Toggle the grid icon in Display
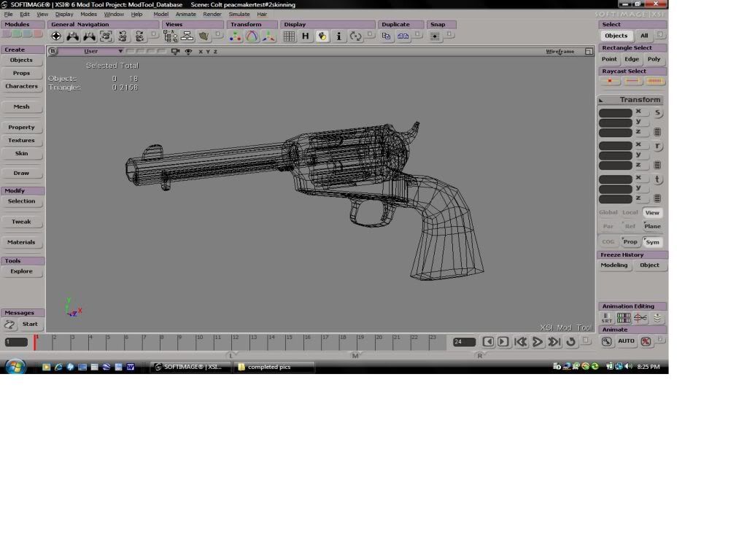This screenshot has height=560, width=747. 289,36
